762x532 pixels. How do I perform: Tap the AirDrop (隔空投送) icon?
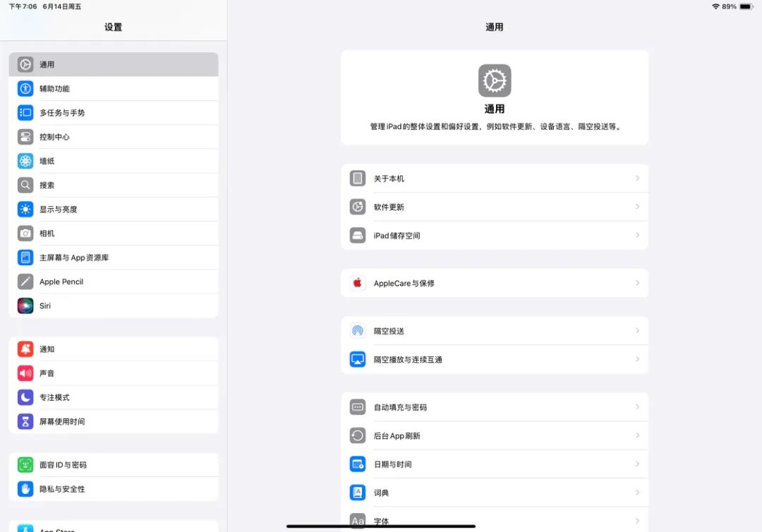coord(358,331)
